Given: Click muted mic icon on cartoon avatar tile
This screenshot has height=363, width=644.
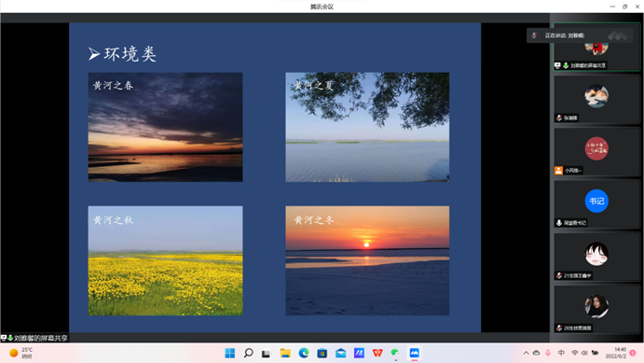Looking at the screenshot, I should (559, 275).
